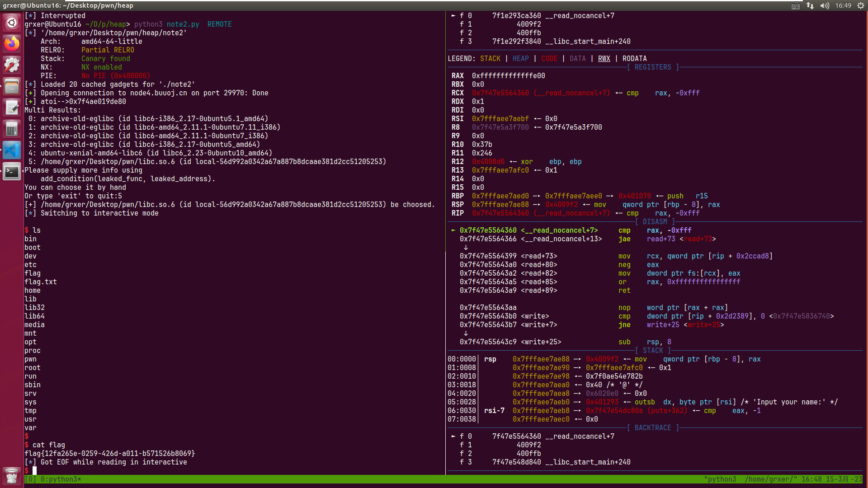
Task: Click the 'Multi Results:' heading
Action: pos(53,110)
